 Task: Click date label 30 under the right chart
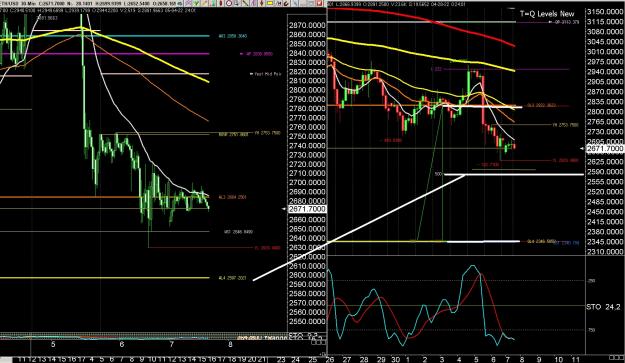395,359
